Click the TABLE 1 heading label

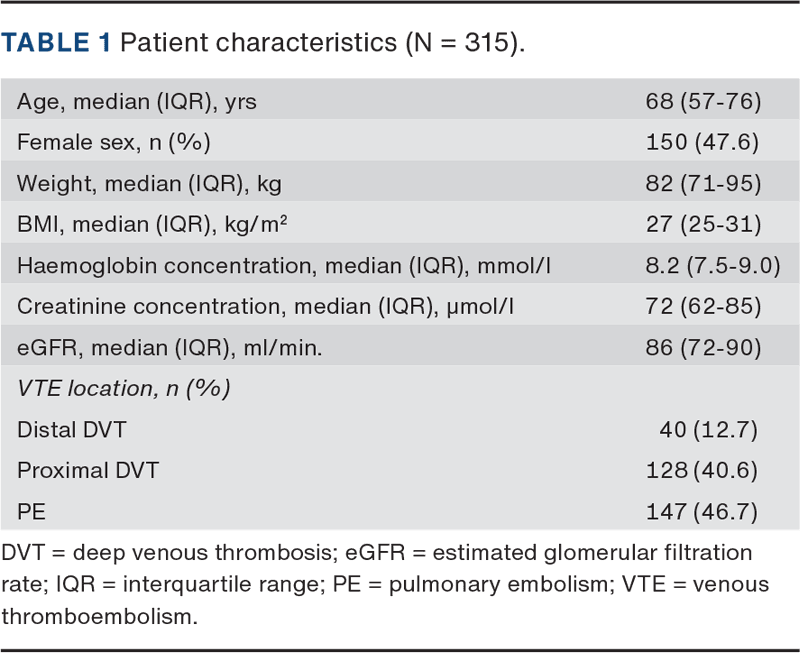point(56,42)
